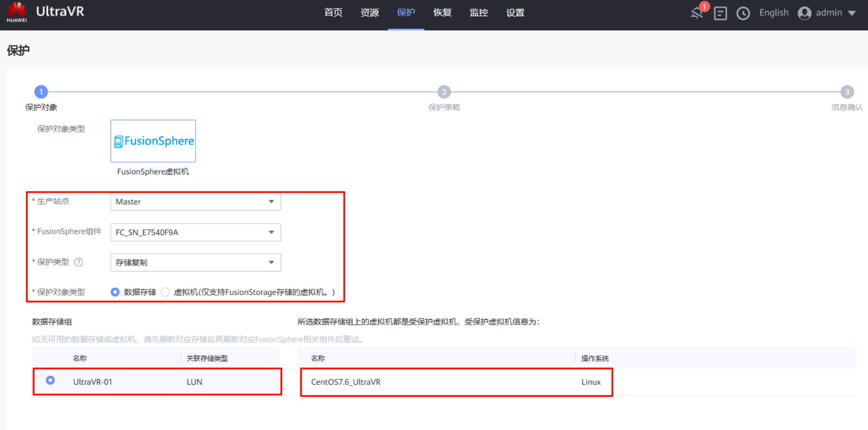
Task: Click the Huawei logo
Action: [x=17, y=12]
